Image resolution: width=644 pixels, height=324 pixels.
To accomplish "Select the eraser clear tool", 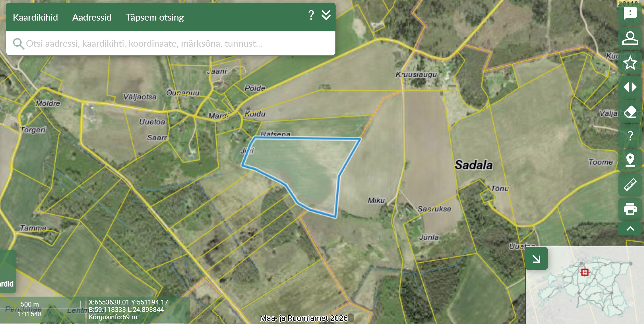I will (x=630, y=112).
